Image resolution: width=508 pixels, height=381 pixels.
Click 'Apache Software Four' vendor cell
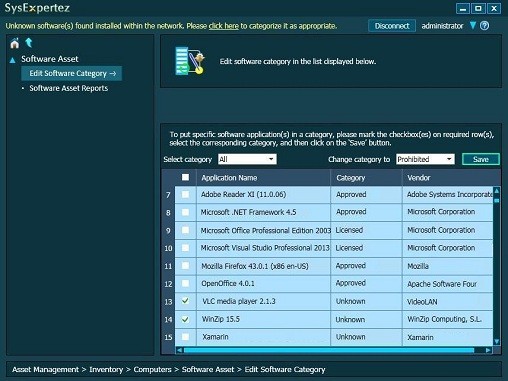pyautogui.click(x=448, y=284)
